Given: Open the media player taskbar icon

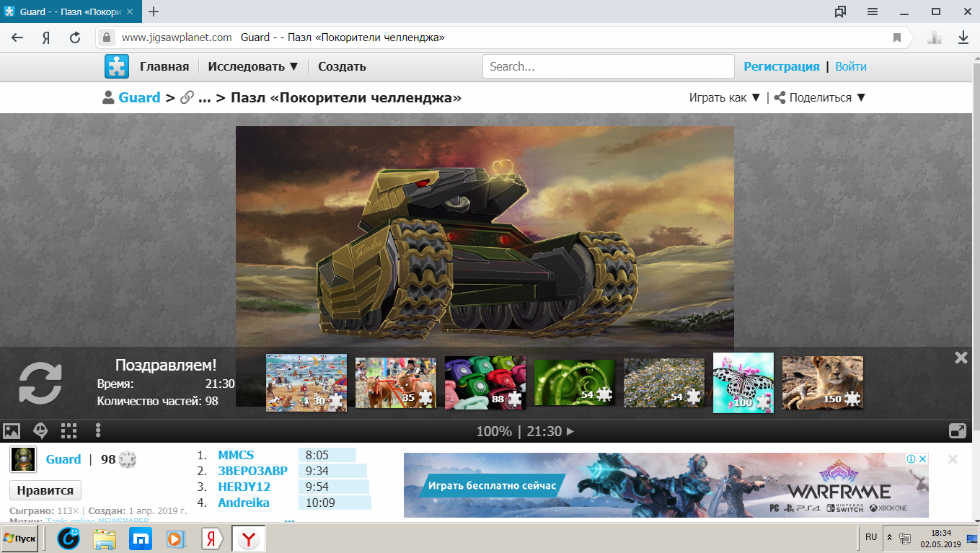Looking at the screenshot, I should pyautogui.click(x=175, y=539).
